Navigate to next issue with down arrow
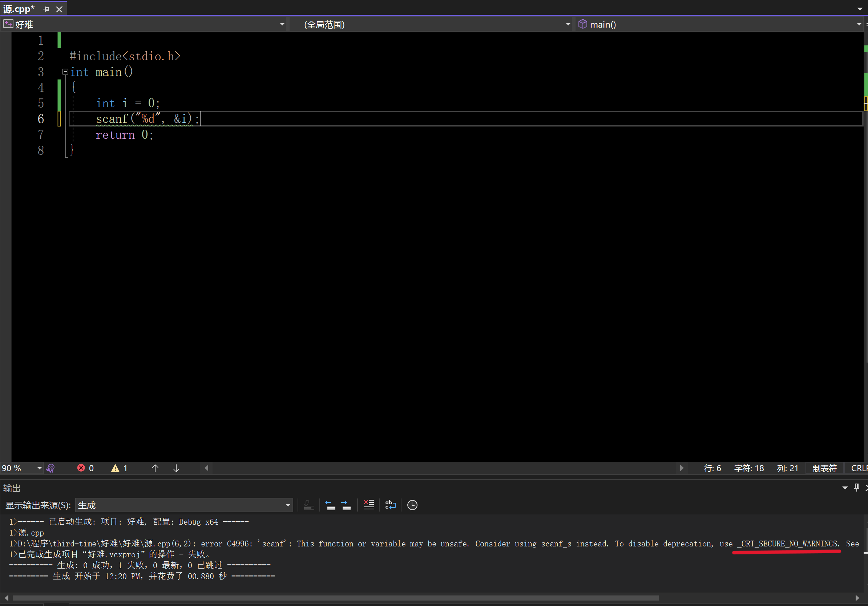868x606 pixels. point(176,468)
